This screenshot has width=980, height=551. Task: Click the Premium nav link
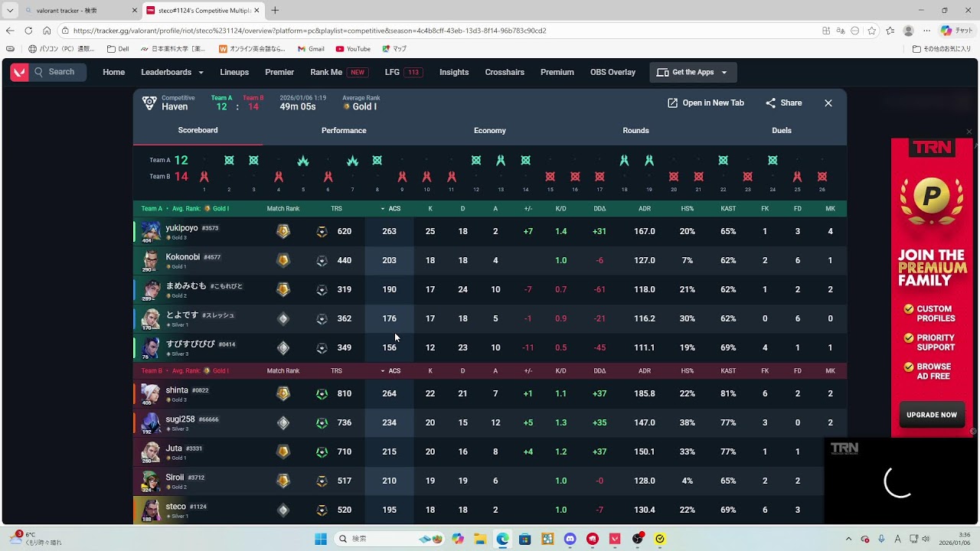(x=557, y=72)
